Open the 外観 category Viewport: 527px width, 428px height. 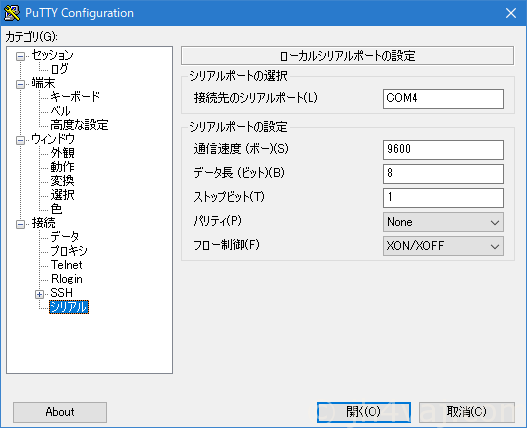[63, 153]
